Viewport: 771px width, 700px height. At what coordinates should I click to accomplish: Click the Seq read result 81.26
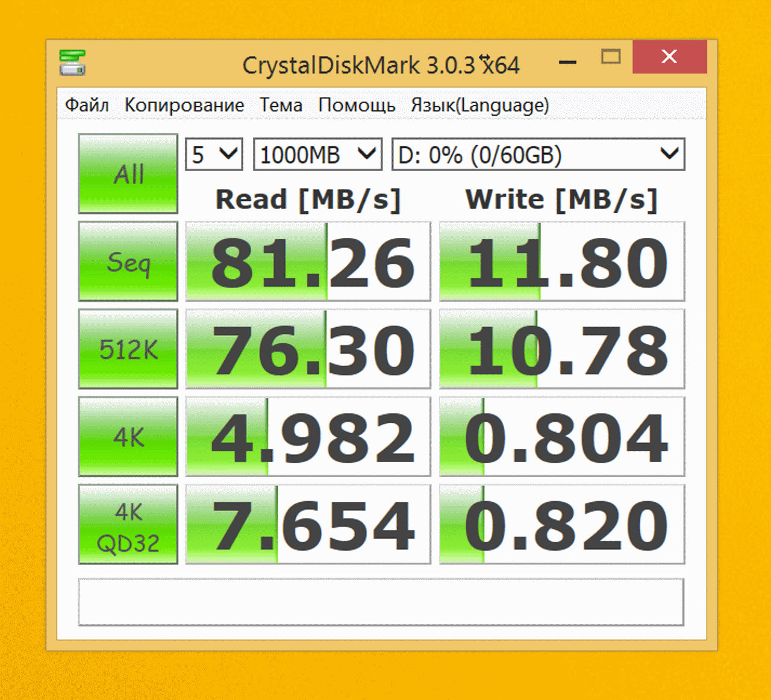click(308, 261)
